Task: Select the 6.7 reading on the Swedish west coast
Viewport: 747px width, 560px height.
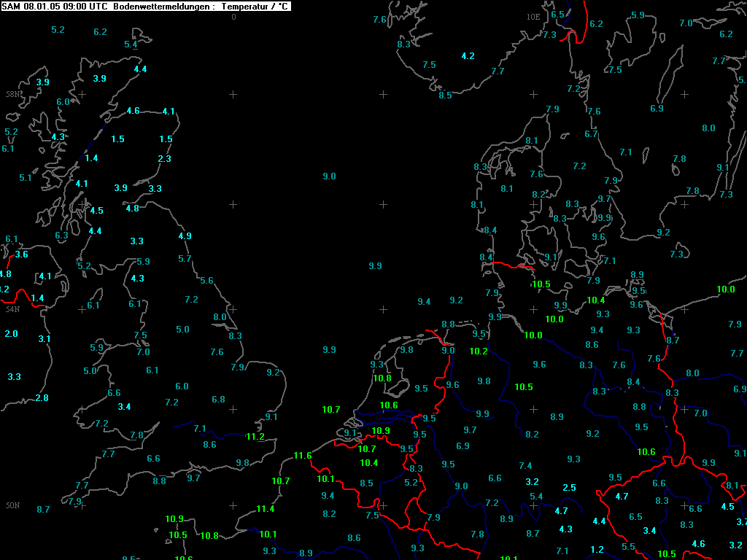Action: (x=591, y=134)
